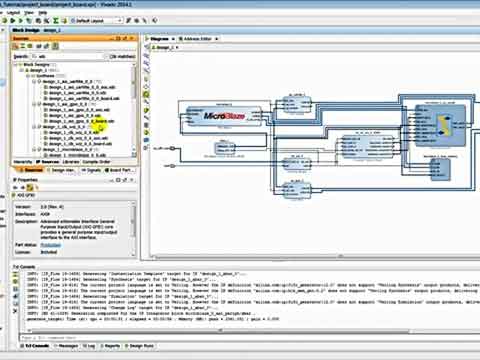Switch to Libraries view in Sources
Viewport: 480px width, 360px height.
(x=71, y=162)
